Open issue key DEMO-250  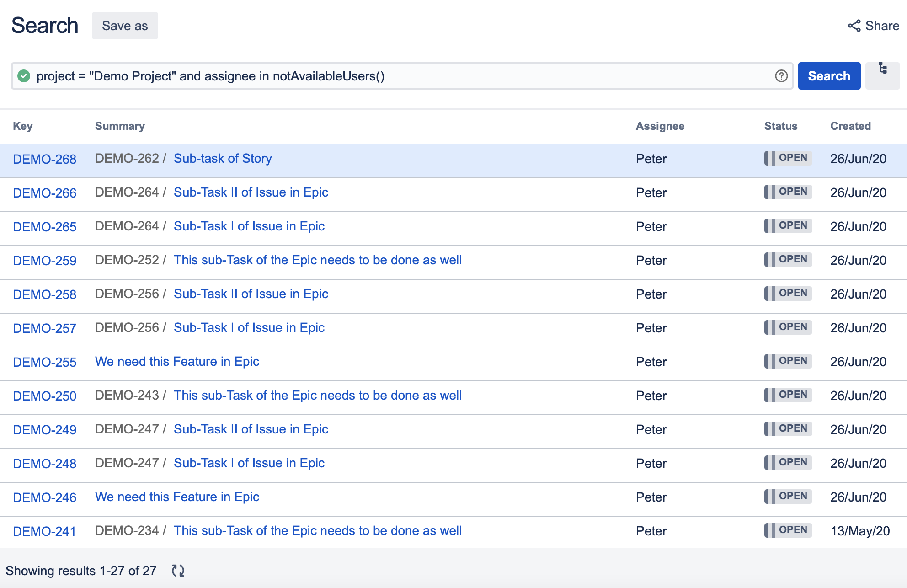pos(44,396)
